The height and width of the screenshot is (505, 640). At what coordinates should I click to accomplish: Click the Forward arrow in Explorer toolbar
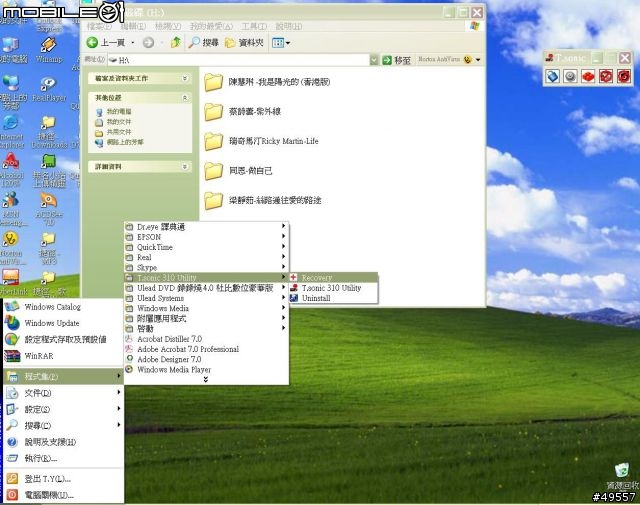tap(148, 42)
